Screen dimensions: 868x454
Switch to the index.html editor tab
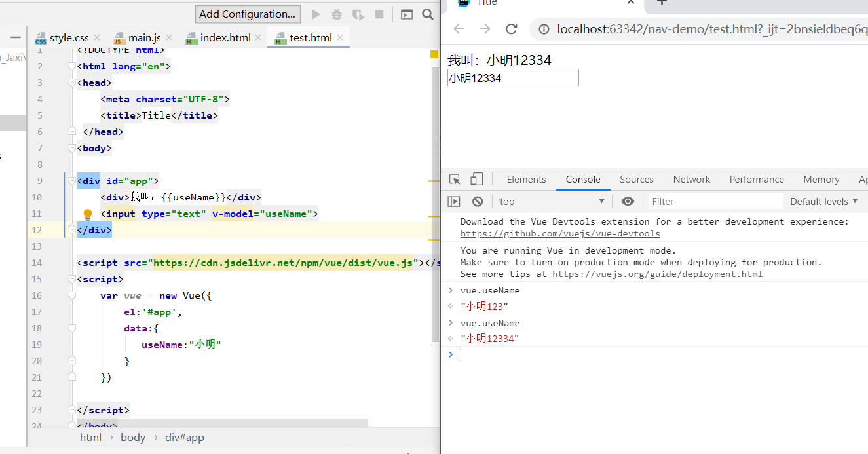click(x=225, y=38)
